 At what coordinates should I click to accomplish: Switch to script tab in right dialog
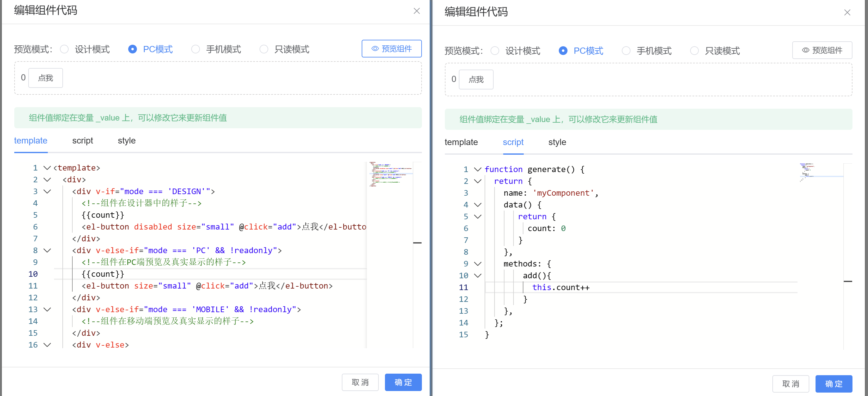click(513, 142)
